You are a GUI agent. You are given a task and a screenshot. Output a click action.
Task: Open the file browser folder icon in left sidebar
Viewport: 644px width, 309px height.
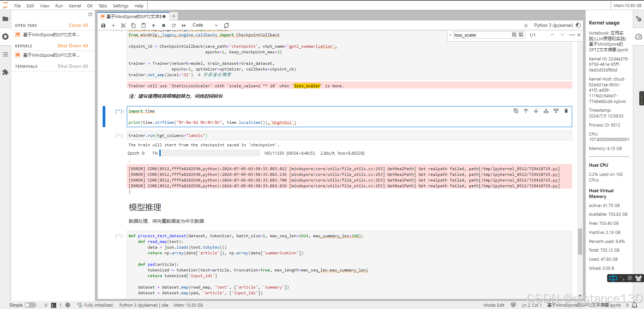5,19
